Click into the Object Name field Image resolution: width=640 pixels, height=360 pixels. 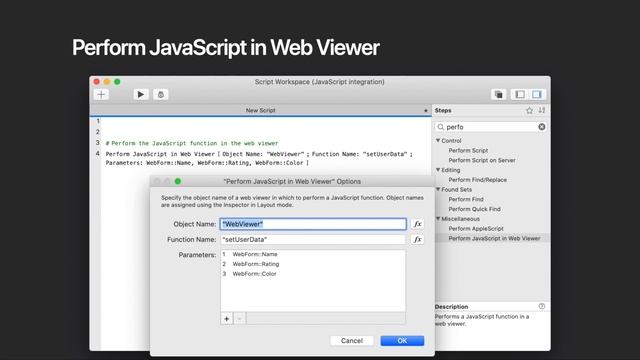[313, 224]
